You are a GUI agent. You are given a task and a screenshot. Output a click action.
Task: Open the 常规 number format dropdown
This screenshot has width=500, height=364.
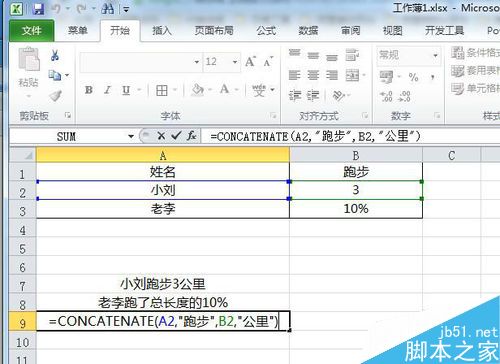tap(435, 55)
